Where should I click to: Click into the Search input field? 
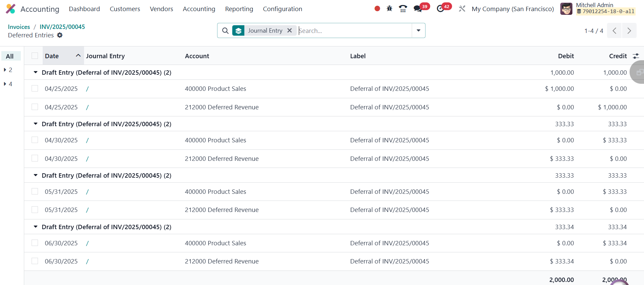353,31
